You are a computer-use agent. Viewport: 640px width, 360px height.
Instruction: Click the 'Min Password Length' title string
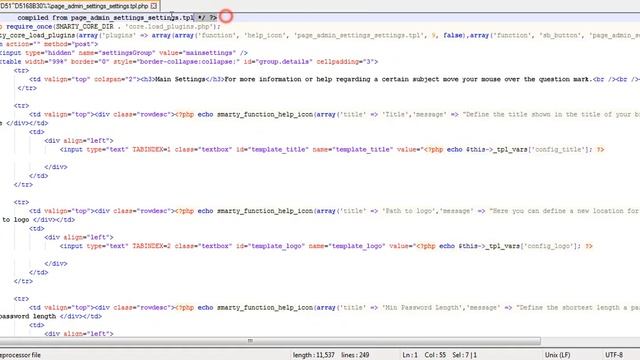click(422, 308)
